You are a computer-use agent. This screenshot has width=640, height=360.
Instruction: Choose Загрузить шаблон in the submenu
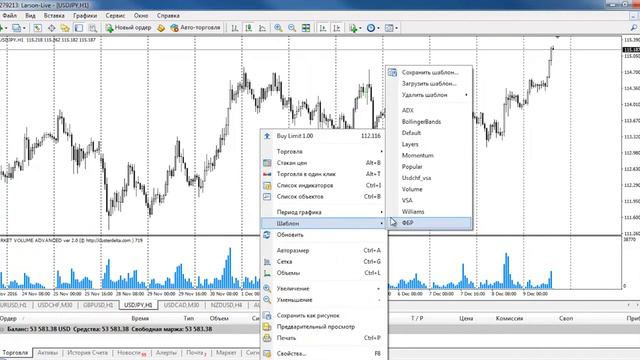pos(429,84)
